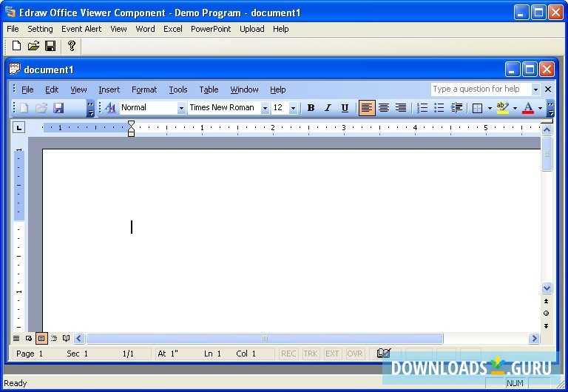Screen dimensions: 568x392
Task: Open the PowerPoint menu
Action: [211, 29]
